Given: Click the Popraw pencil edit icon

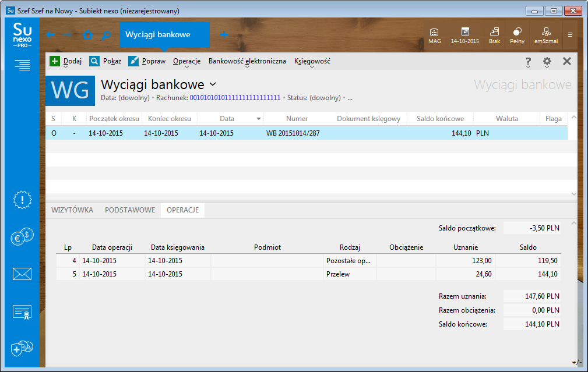Looking at the screenshot, I should (x=133, y=61).
